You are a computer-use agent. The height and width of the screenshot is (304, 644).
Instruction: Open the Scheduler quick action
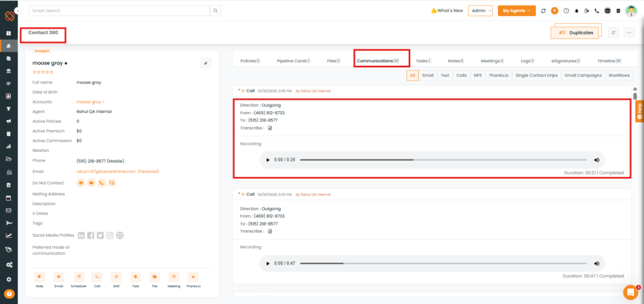coord(79,276)
